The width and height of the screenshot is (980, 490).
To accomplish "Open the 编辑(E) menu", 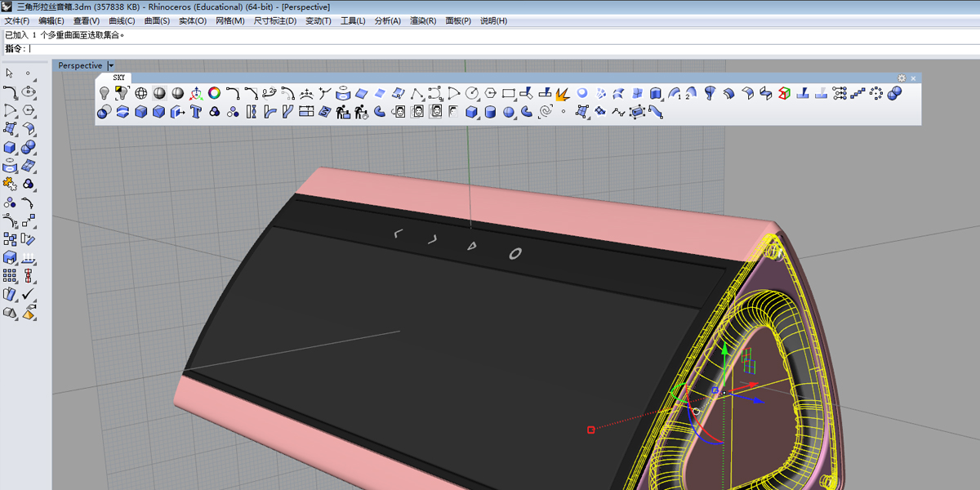I will coord(51,20).
